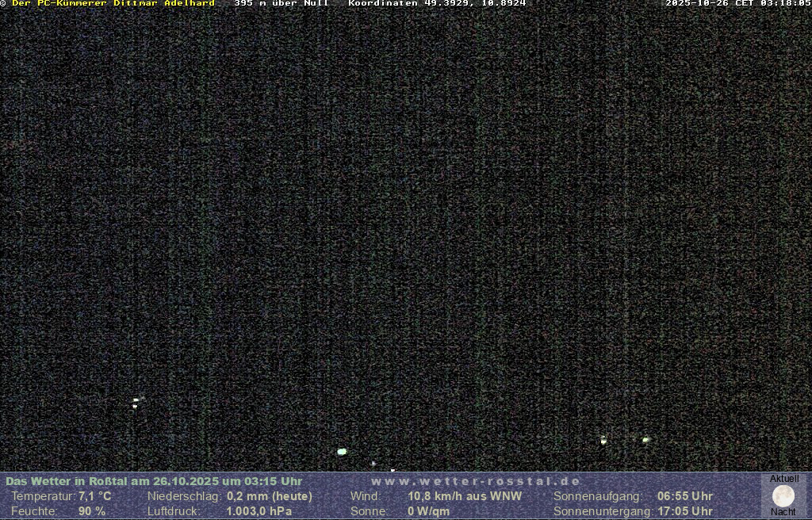812x520 pixels.
Task: Click the Feuchte value 90 %
Action: [x=92, y=511]
